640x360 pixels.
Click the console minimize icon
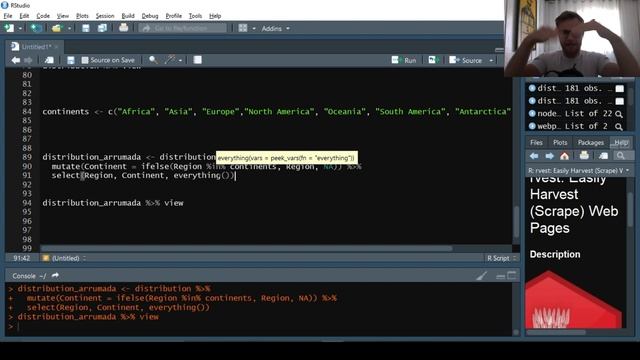pos(500,276)
